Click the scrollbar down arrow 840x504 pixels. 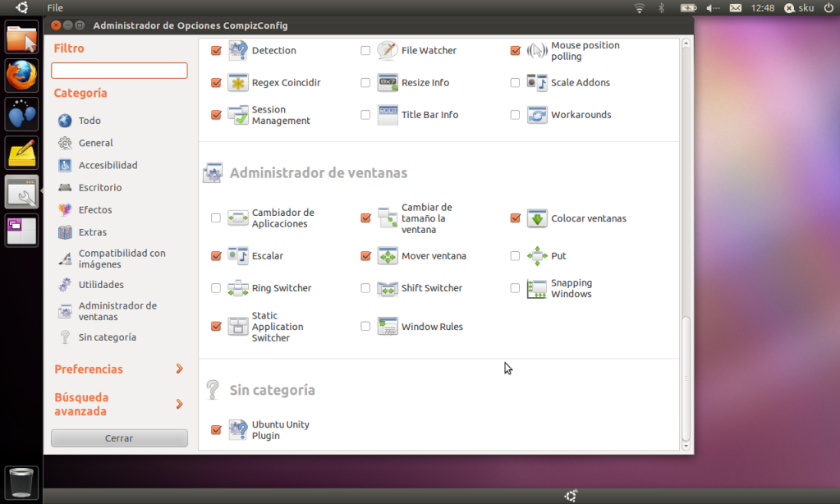point(686,446)
